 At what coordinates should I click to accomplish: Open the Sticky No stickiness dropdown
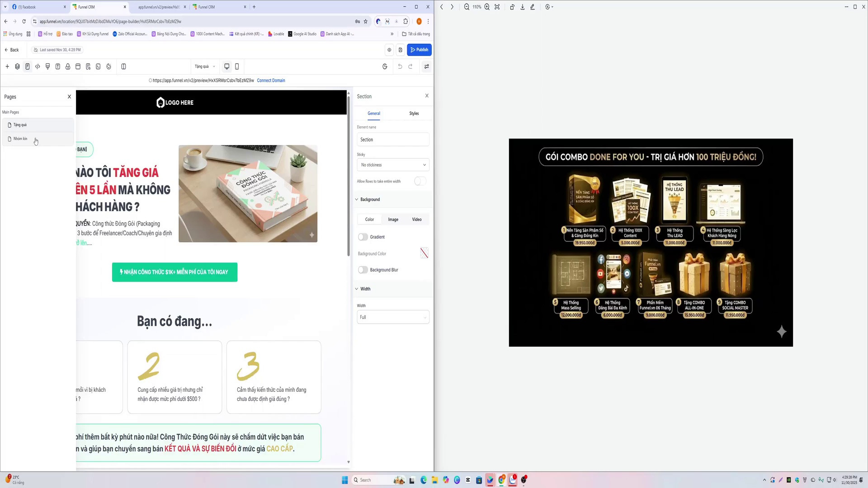[x=393, y=165]
